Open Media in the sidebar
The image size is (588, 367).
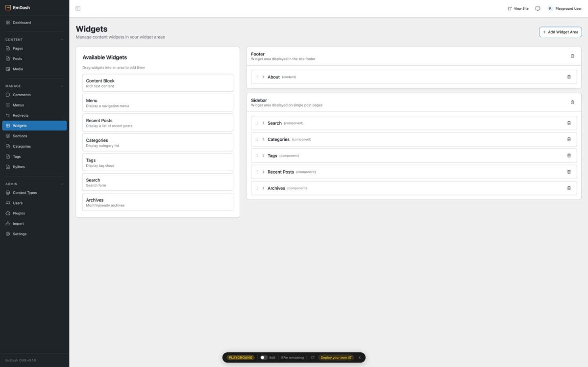point(34,69)
